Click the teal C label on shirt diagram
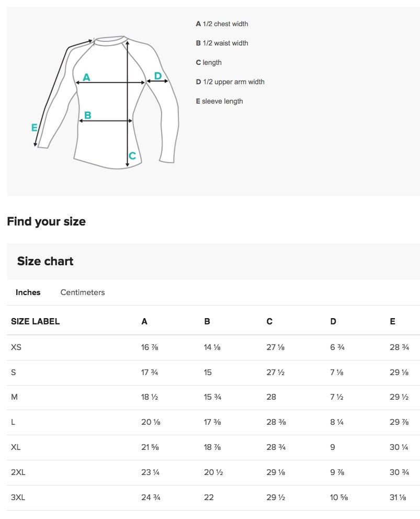 (x=132, y=156)
